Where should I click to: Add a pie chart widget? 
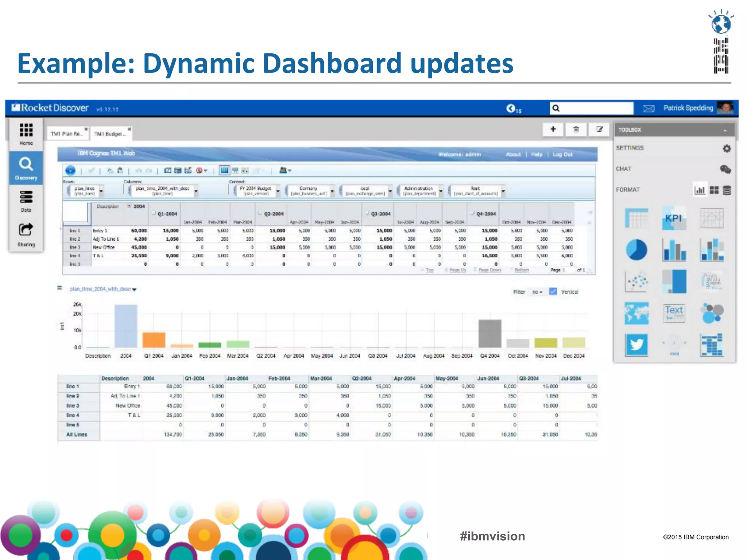[x=636, y=250]
